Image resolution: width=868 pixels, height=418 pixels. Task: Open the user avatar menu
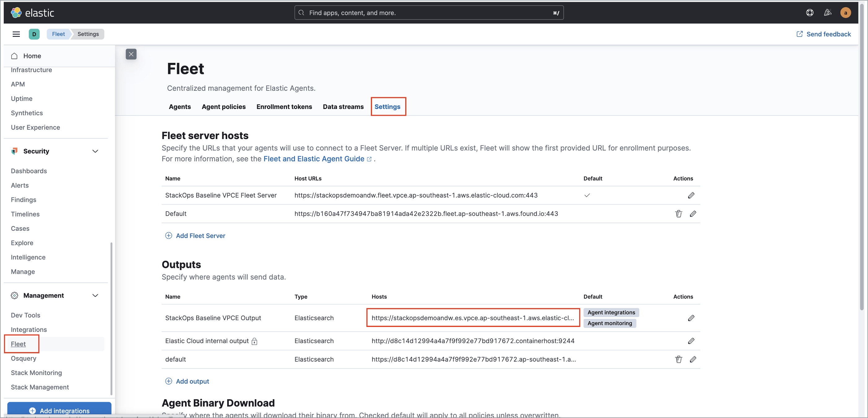[846, 12]
